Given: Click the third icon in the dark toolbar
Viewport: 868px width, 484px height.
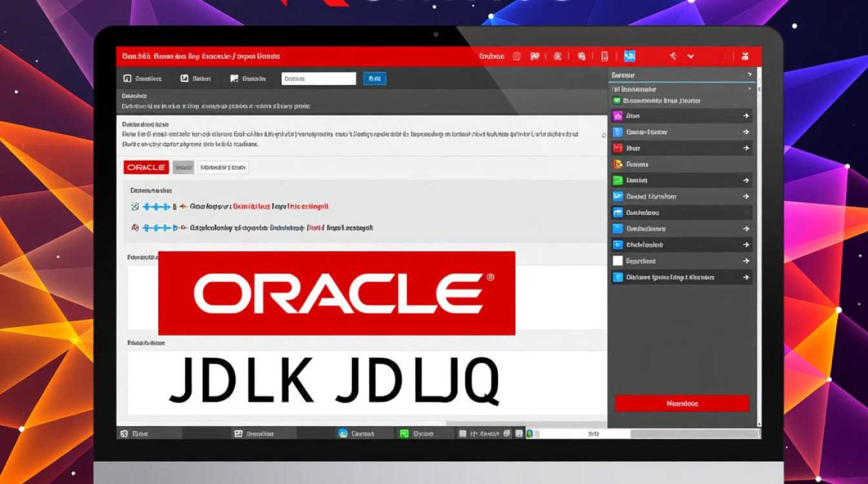Looking at the screenshot, I should (x=234, y=79).
